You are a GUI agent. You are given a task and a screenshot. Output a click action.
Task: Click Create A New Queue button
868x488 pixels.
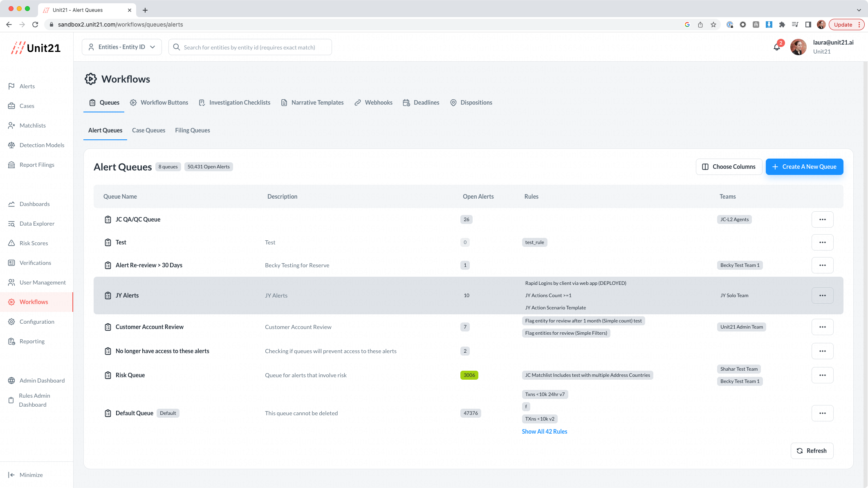click(804, 167)
